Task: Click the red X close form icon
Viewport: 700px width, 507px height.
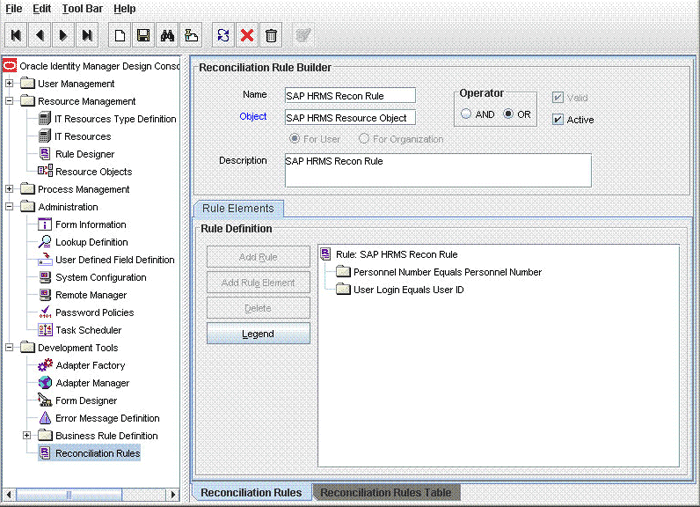Action: [x=247, y=35]
